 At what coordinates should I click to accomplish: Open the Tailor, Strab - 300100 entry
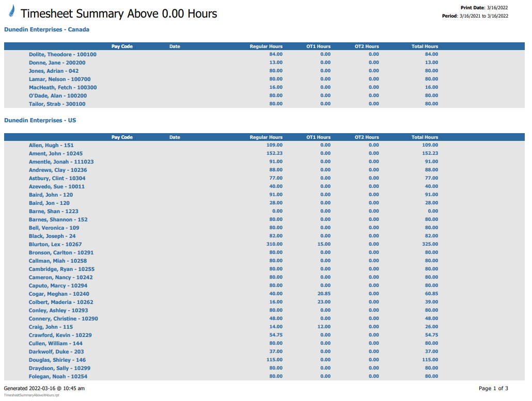[x=57, y=104]
